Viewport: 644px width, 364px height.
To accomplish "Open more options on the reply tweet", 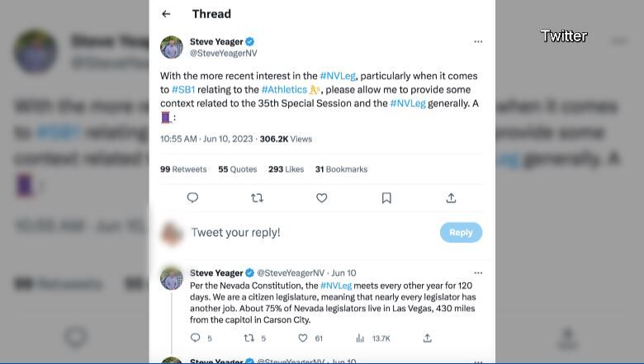I will click(x=478, y=272).
